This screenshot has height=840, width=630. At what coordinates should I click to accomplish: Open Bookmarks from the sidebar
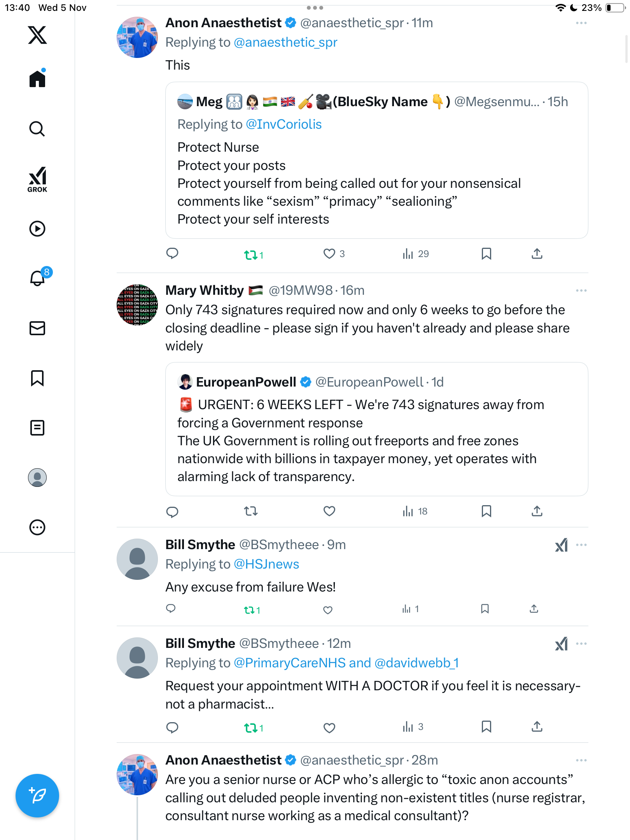[37, 378]
